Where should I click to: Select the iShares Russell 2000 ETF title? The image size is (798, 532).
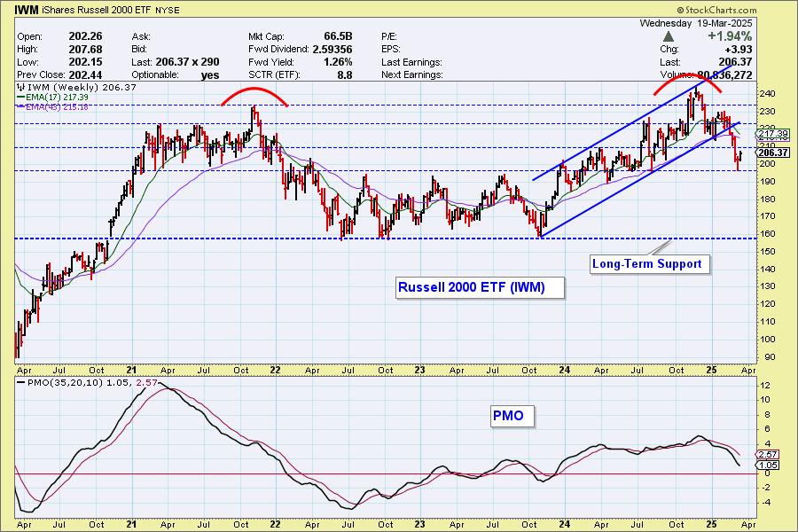click(x=96, y=10)
